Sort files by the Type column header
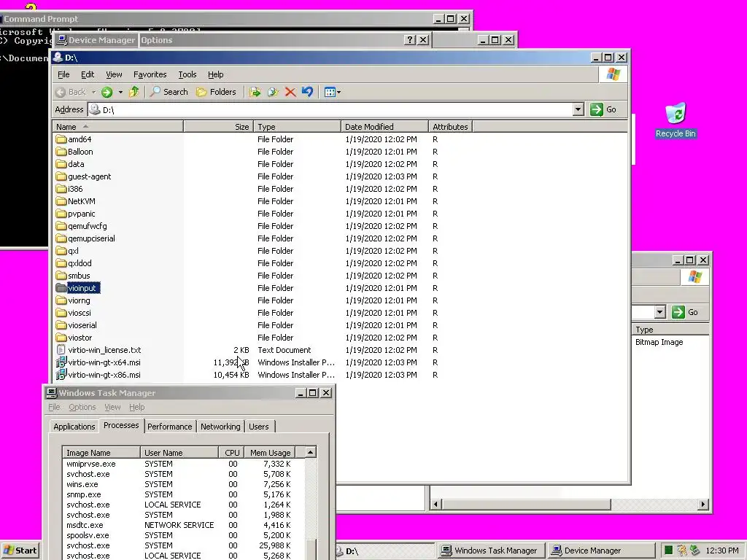747x560 pixels. 297,127
